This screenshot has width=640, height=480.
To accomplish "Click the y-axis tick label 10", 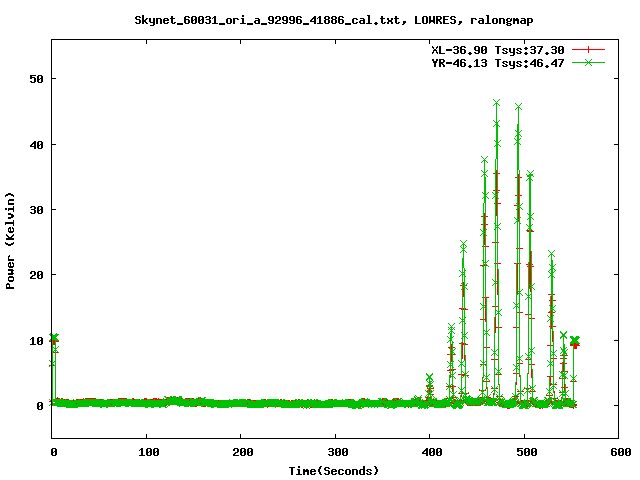I will click(36, 340).
